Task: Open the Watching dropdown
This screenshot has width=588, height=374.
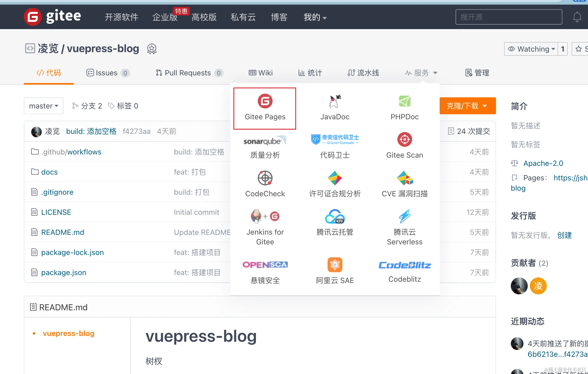Action: [531, 49]
